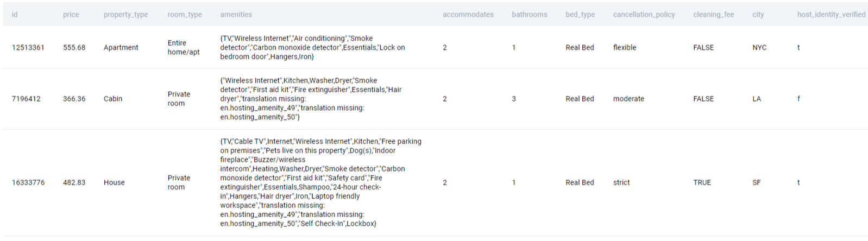
Task: Click the cancellation_policy column header
Action: tap(644, 15)
